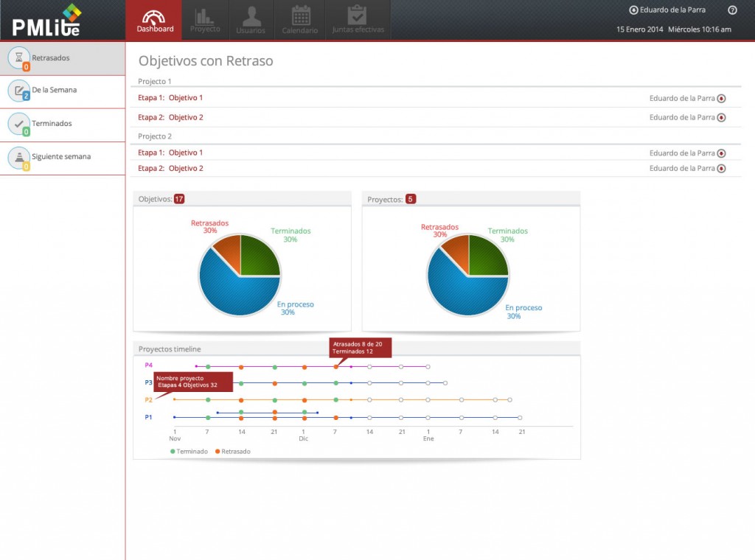Click the date 15 Enero 2014
This screenshot has height=560, width=755.
[639, 29]
